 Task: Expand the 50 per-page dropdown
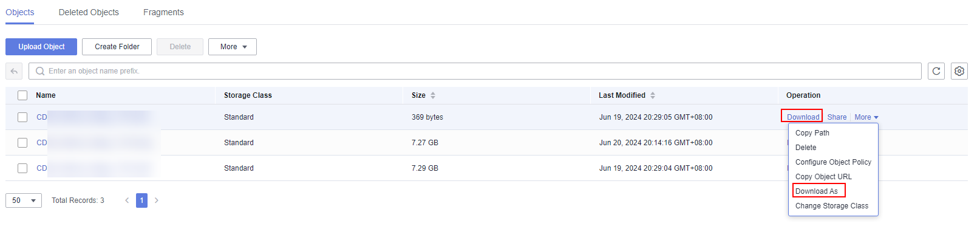(24, 200)
